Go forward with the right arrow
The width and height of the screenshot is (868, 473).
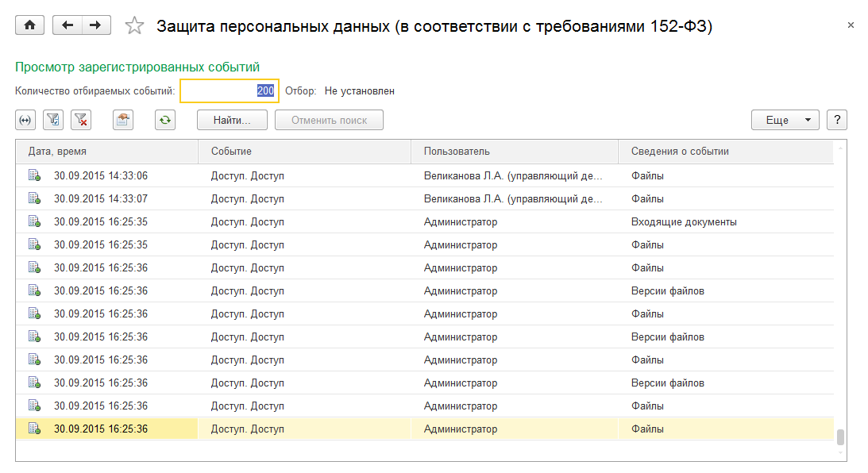(x=95, y=25)
